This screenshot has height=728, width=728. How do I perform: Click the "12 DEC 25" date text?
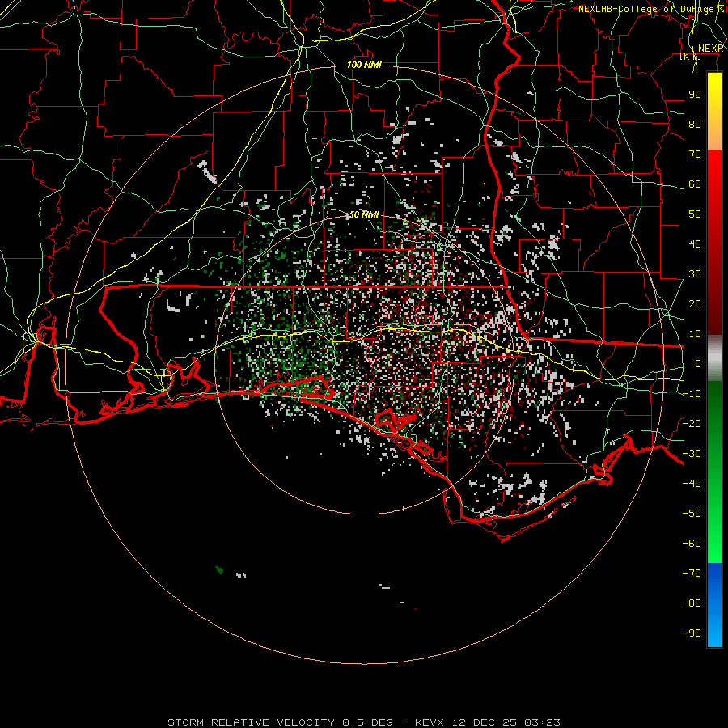tap(484, 722)
